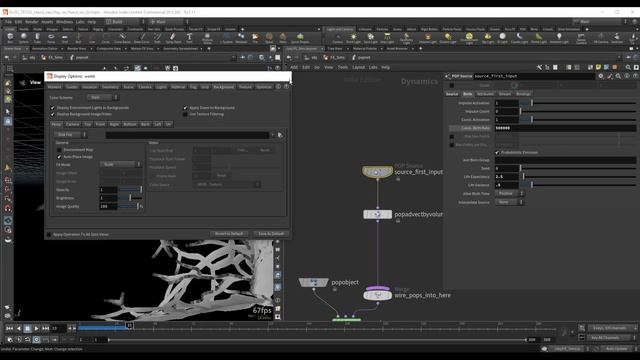
Task: Enable Use Texture Filtering checkbox
Action: [185, 114]
